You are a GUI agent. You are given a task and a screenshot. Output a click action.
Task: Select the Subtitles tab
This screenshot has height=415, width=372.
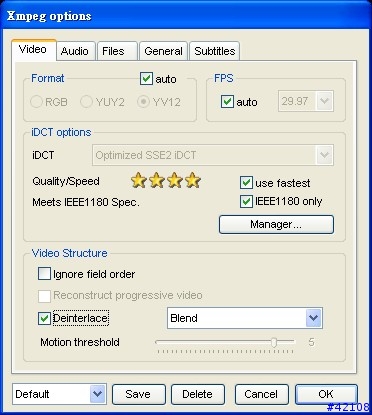pyautogui.click(x=215, y=51)
